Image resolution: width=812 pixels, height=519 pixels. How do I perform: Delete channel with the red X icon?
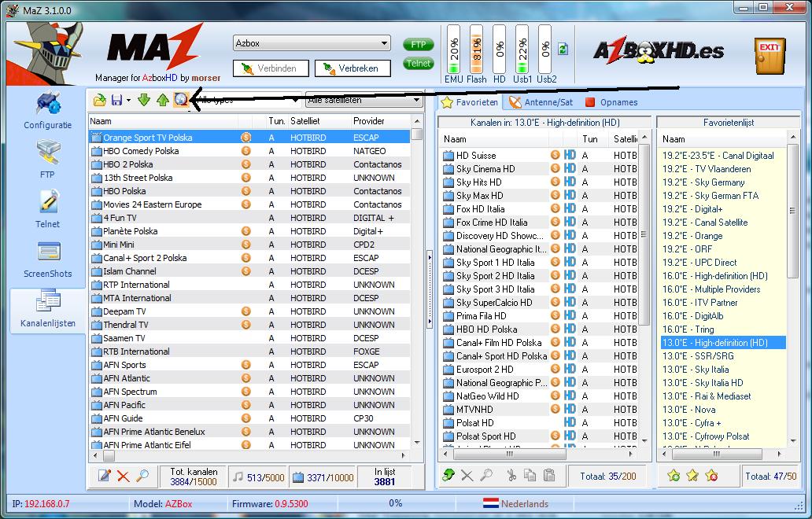coord(124,476)
